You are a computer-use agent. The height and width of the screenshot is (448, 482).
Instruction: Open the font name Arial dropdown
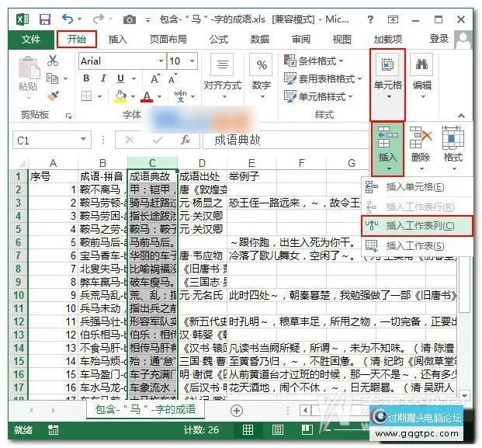tap(161, 61)
